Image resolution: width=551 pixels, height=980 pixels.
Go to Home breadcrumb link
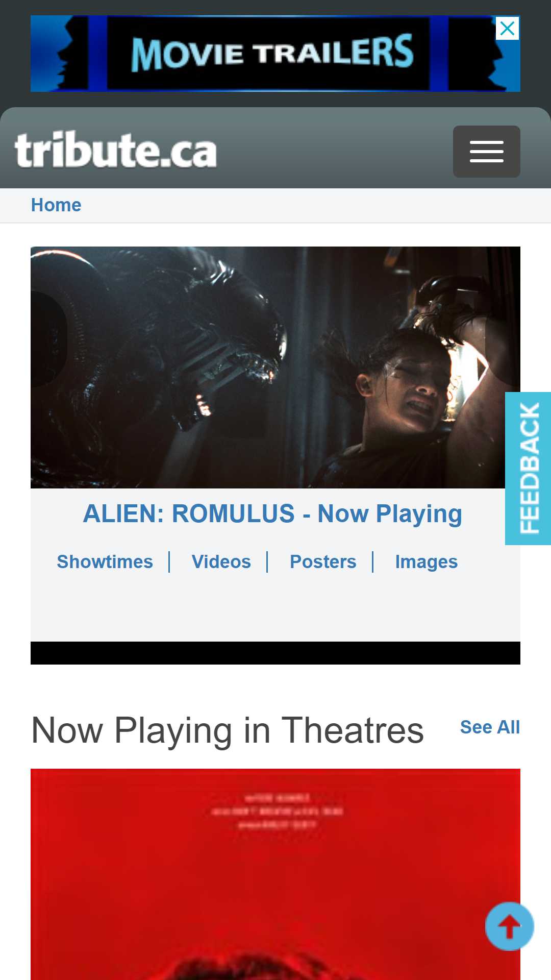(x=56, y=205)
